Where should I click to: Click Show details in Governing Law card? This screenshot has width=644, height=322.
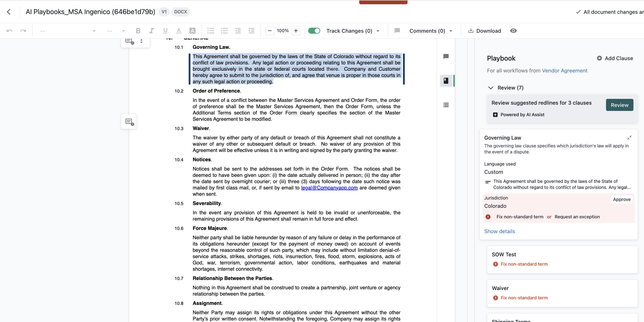(500, 231)
